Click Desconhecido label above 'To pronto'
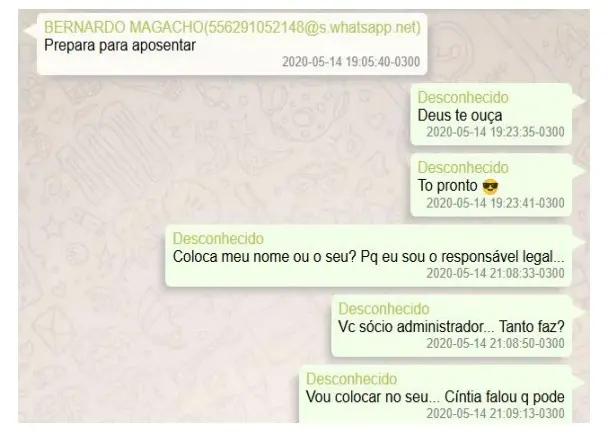The image size is (610, 444). 463,168
